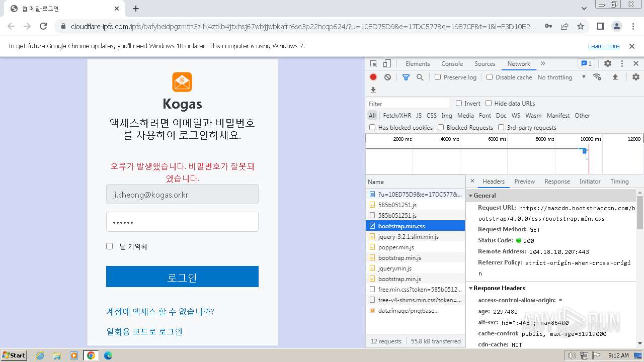
Task: Share this page icon
Action: click(565, 26)
